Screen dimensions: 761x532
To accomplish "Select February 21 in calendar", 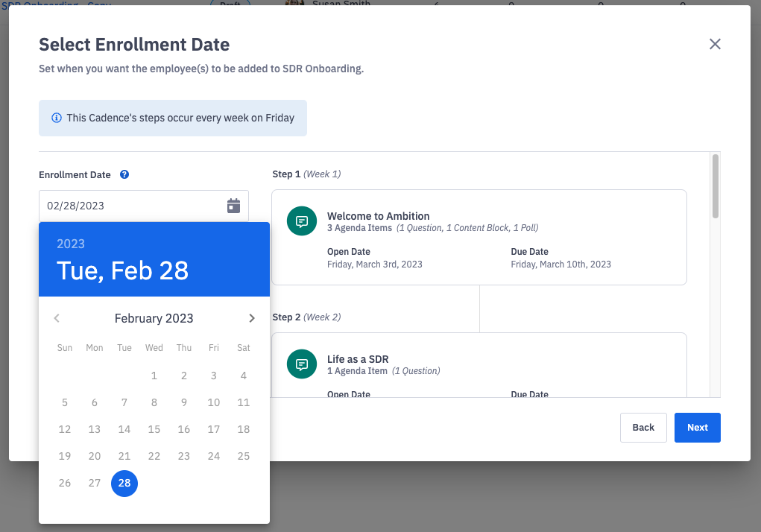I will [124, 456].
